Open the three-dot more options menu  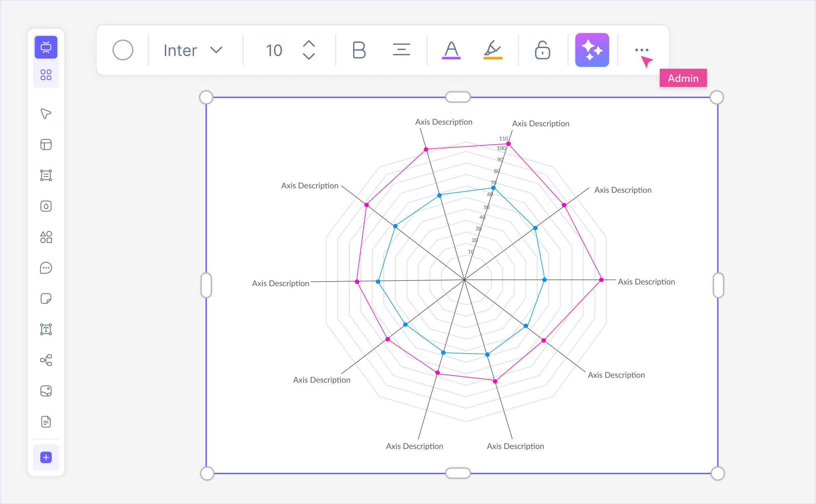click(x=642, y=50)
